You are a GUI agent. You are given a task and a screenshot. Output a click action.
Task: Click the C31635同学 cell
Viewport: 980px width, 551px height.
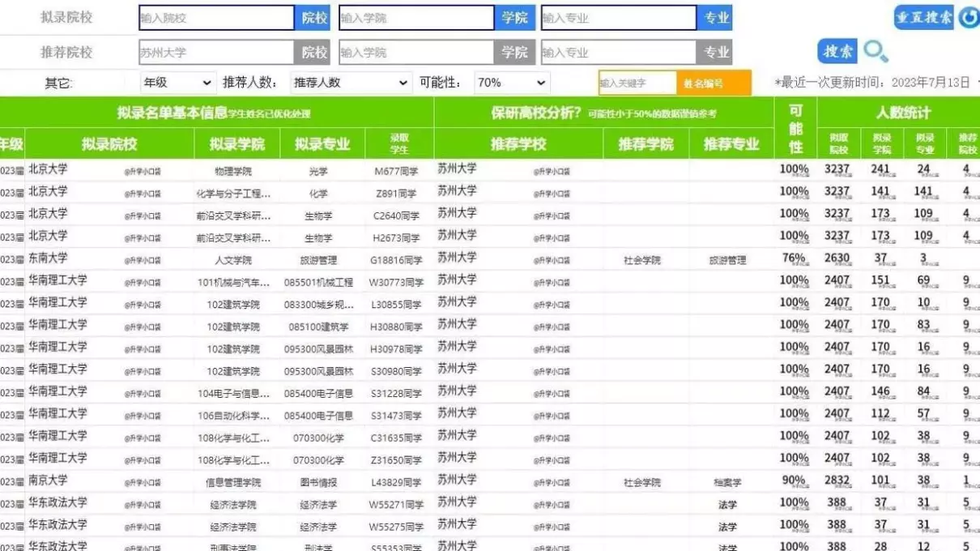(x=397, y=438)
